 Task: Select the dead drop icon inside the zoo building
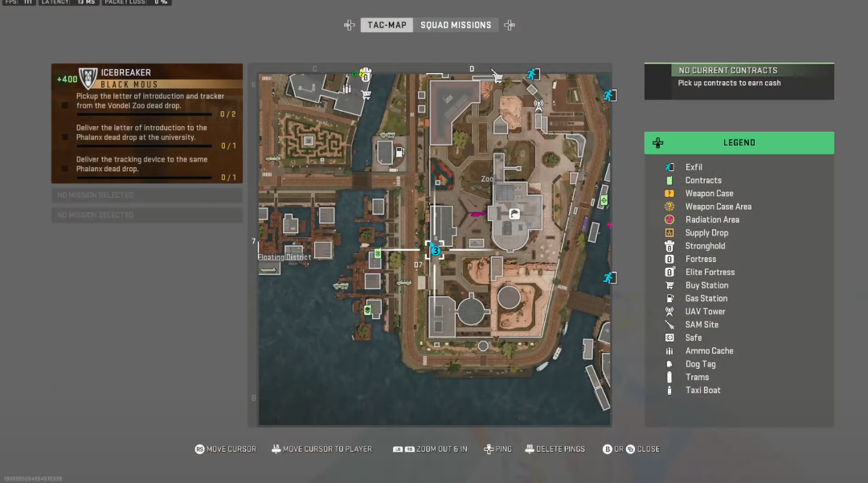(514, 214)
